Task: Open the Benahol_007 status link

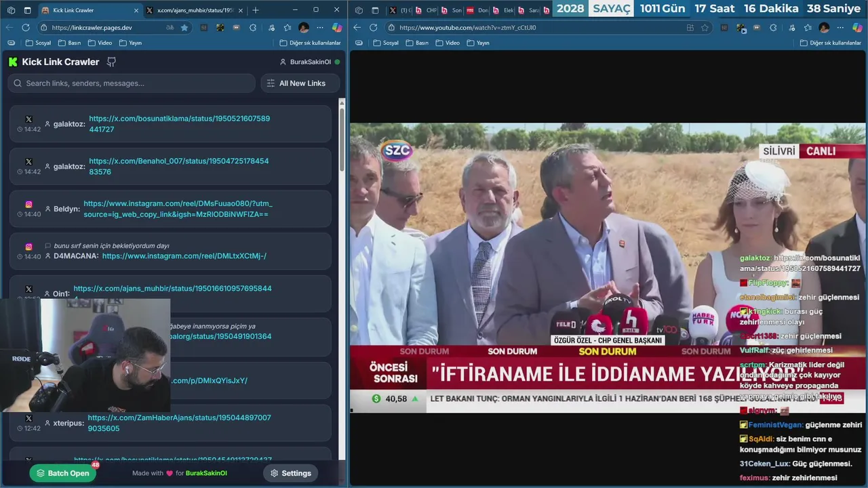Action: coord(179,166)
